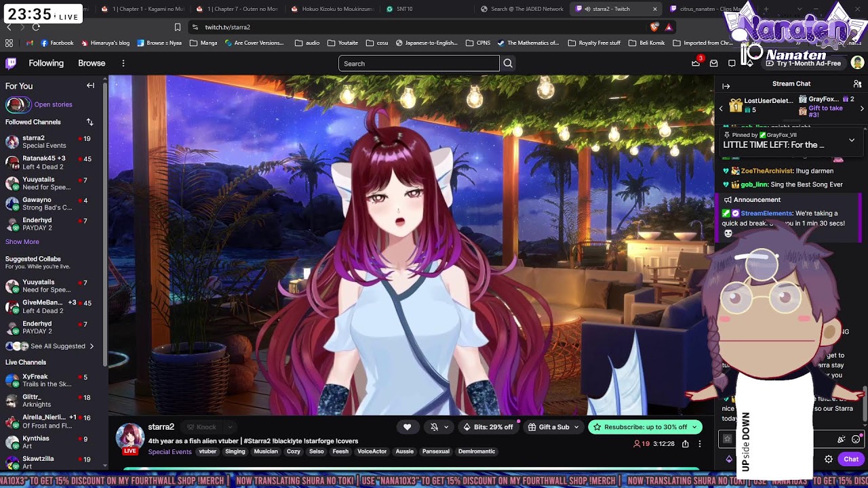868x488 pixels.
Task: Open the Resubscribe options dropdown
Action: 694,427
